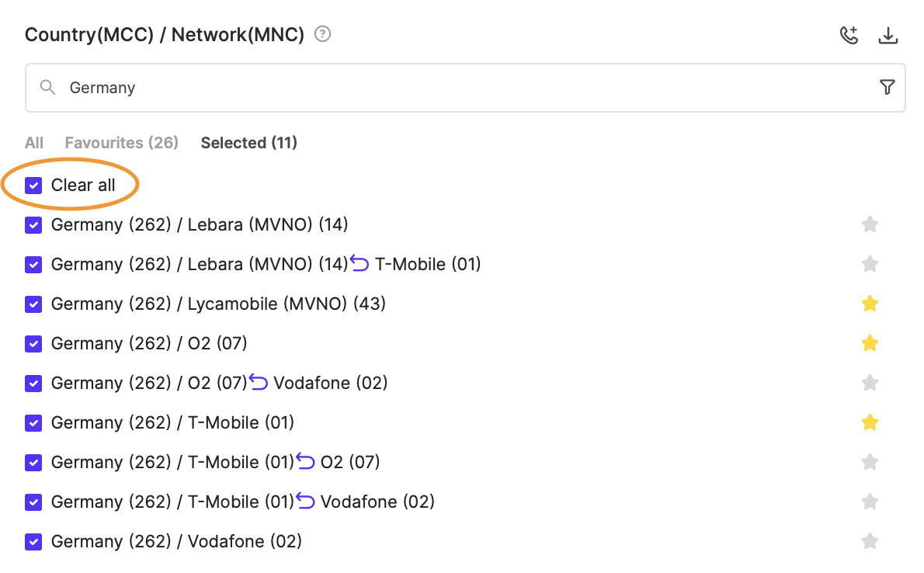Deselect the Germany / Vodafone (02) checkbox
This screenshot has width=924, height=573.
tap(33, 541)
